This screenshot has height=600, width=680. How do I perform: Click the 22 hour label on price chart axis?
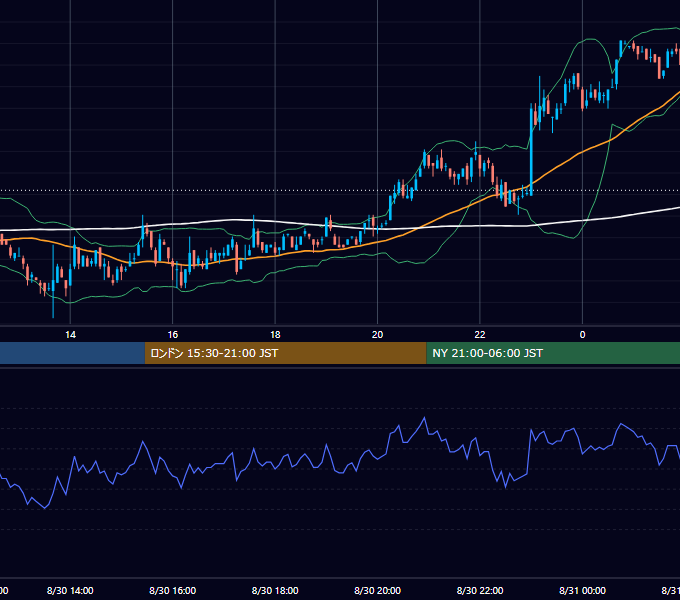[x=480, y=335]
